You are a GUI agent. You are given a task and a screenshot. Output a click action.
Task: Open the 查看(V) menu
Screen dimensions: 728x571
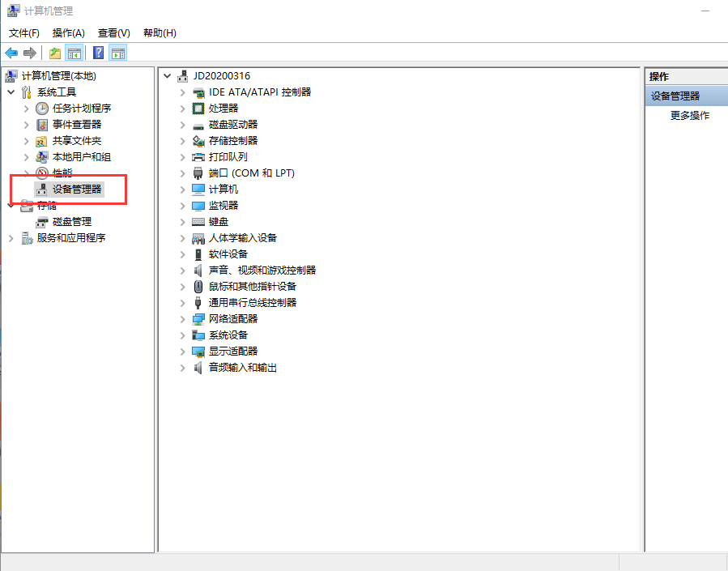coord(113,33)
